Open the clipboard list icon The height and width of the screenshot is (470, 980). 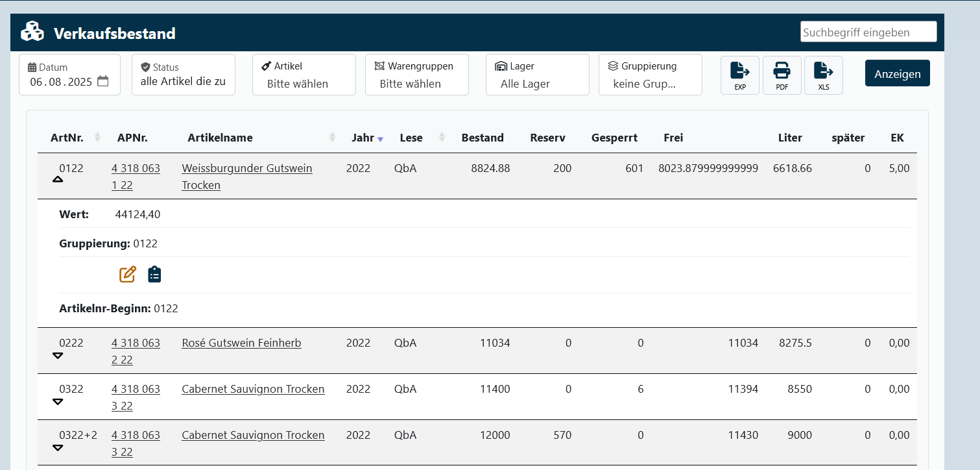click(154, 275)
